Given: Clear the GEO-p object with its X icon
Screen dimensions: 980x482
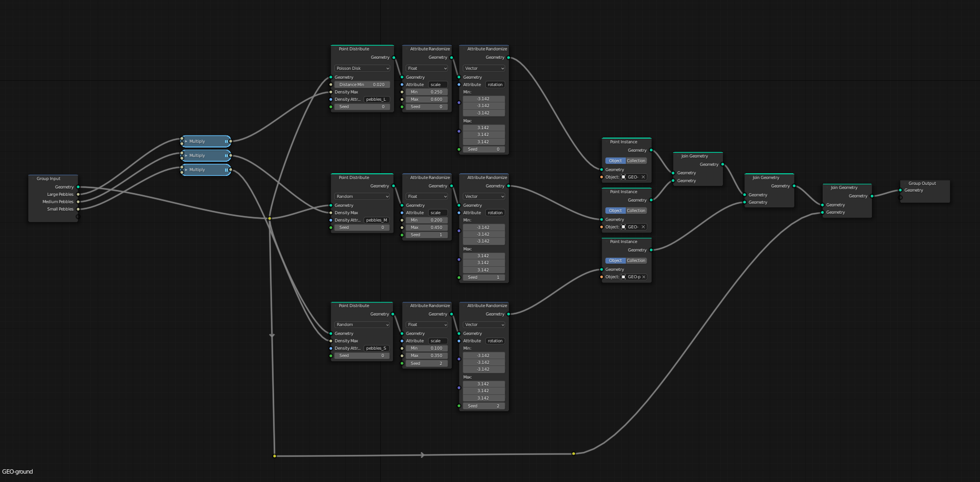Looking at the screenshot, I should [x=644, y=277].
